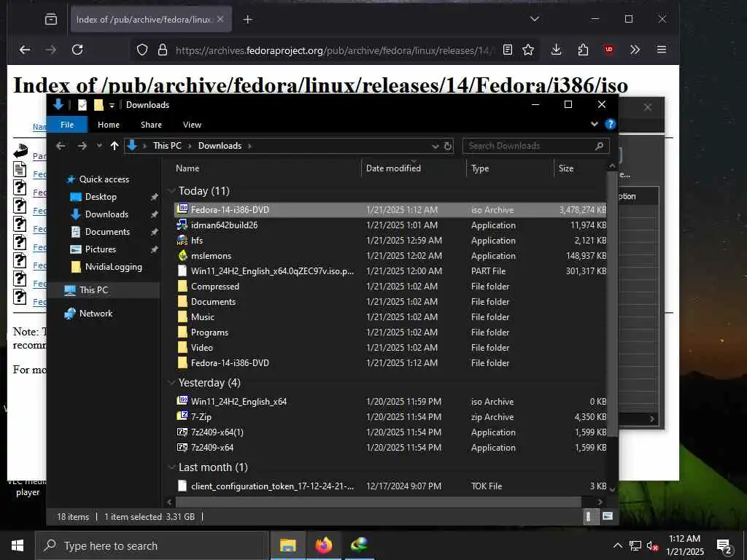Image resolution: width=747 pixels, height=560 pixels.
Task: Show hidden system tray icons
Action: (x=617, y=545)
